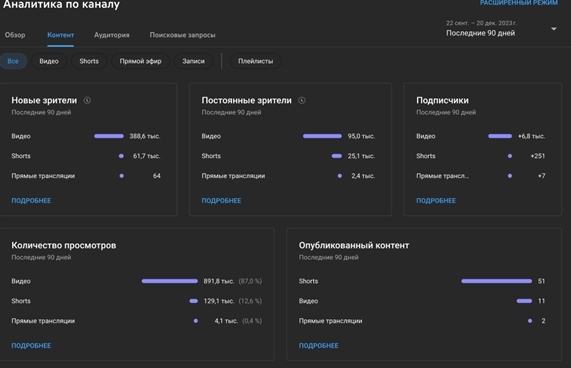This screenshot has height=368, width=571.
Task: Open the Аудитория tab
Action: 112,35
